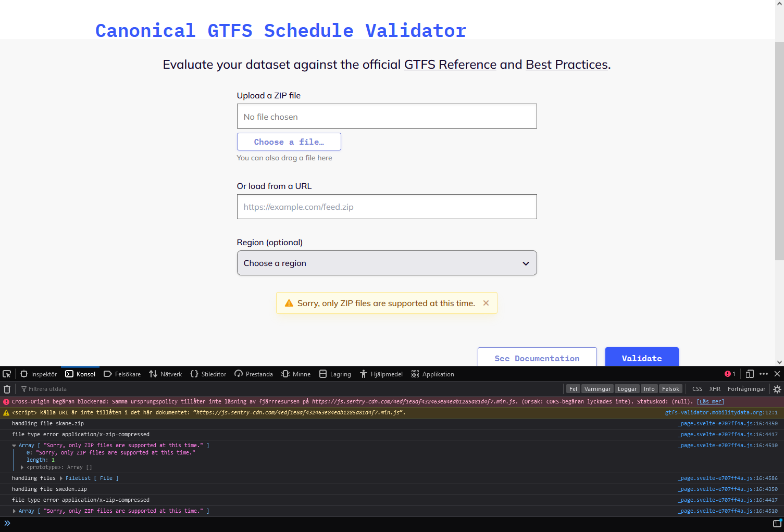This screenshot has width=784, height=532.
Task: Enable the XHR console filter
Action: pos(715,389)
